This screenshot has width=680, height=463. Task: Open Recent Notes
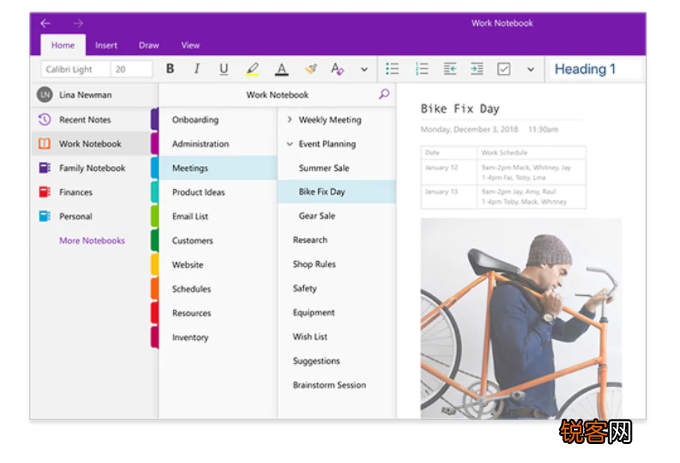click(x=91, y=120)
